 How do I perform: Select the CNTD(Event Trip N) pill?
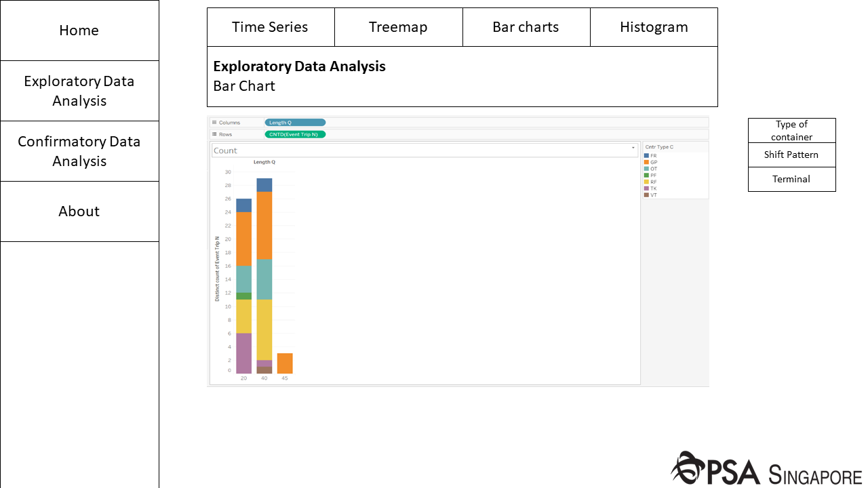(x=295, y=134)
